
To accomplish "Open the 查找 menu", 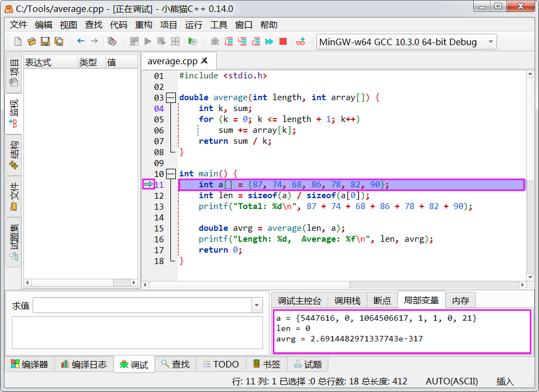I will pos(94,24).
